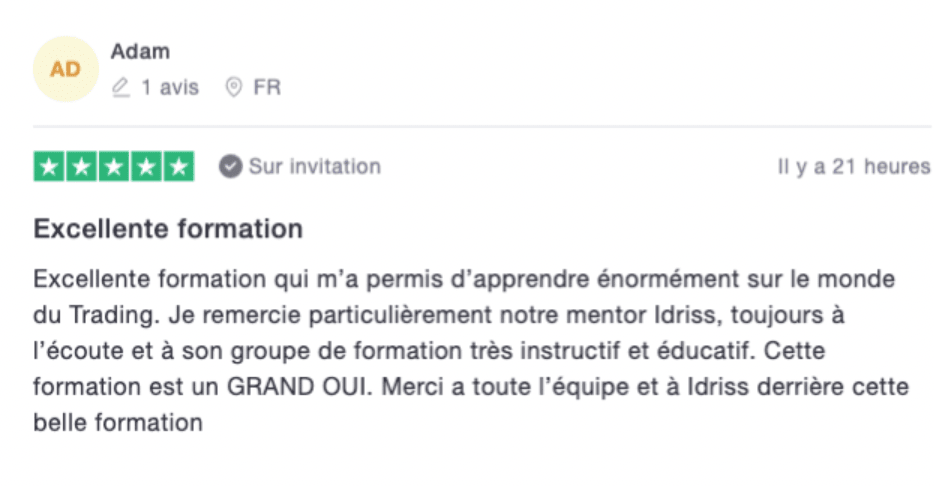Click the FR country label
The height and width of the screenshot is (486, 934).
tap(267, 88)
